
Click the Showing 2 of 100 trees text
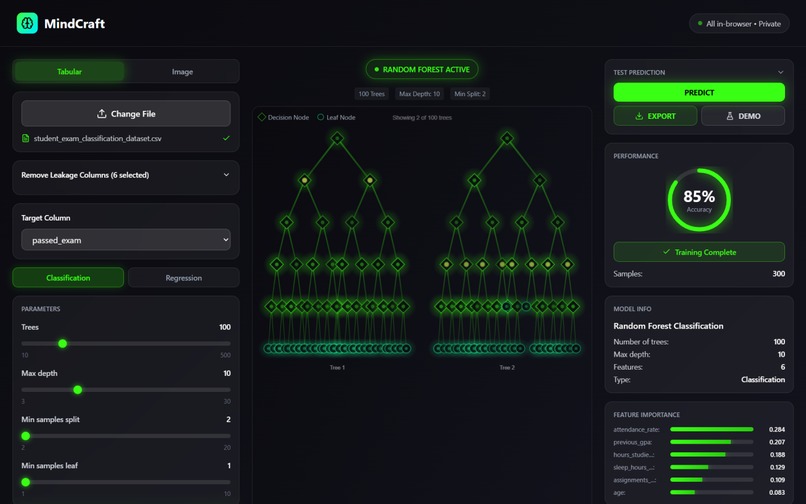tap(422, 117)
